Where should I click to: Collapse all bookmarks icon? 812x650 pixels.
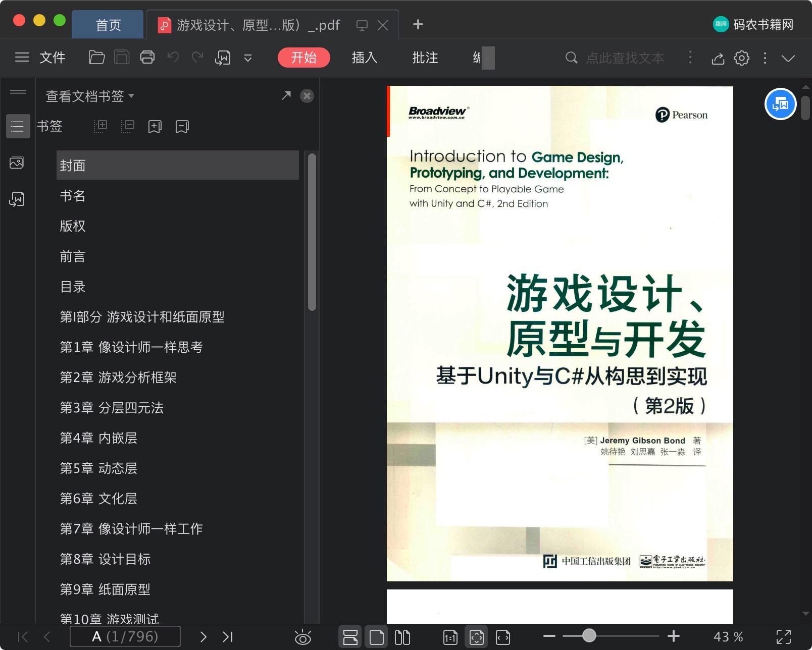point(128,126)
